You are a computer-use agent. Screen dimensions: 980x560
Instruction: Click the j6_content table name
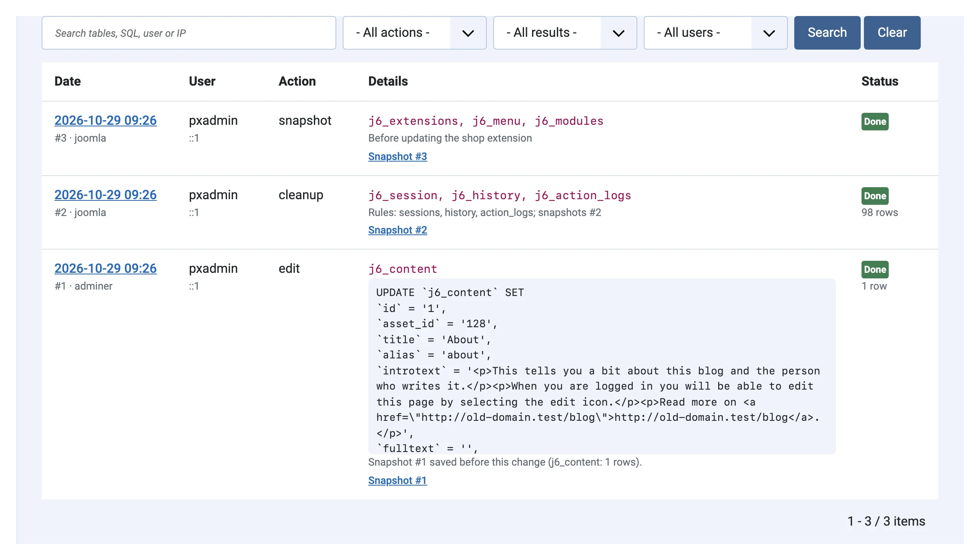[403, 269]
